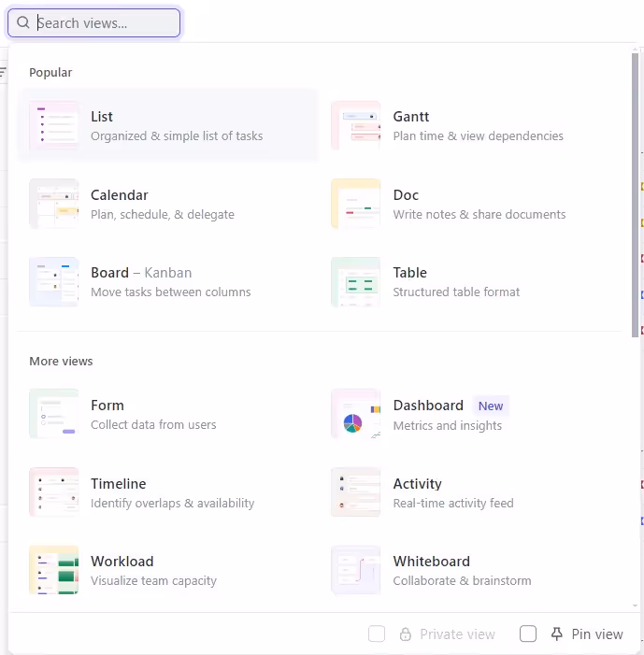Toggle the Private view checkbox
This screenshot has height=655, width=644.
(x=377, y=634)
